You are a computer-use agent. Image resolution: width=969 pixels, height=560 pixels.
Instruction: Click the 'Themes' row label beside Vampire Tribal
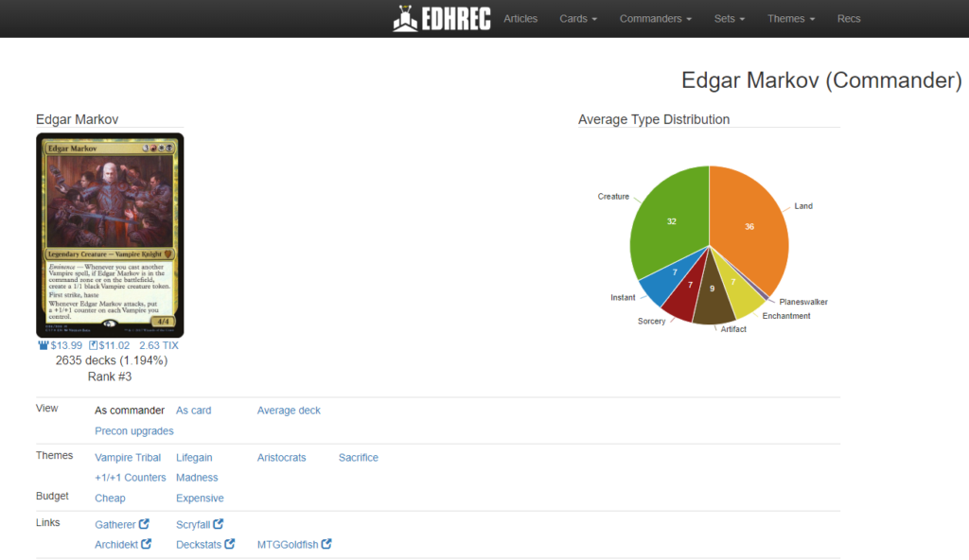54,455
